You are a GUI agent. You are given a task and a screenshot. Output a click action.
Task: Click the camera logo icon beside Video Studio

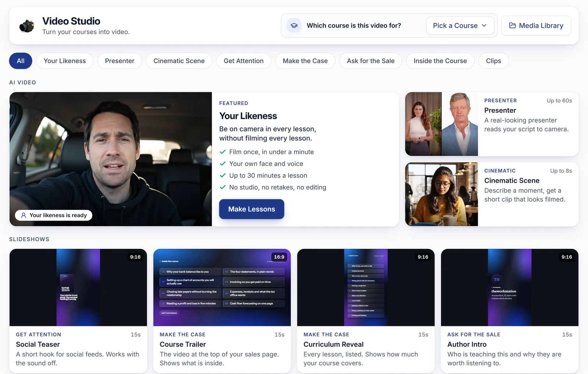26,26
